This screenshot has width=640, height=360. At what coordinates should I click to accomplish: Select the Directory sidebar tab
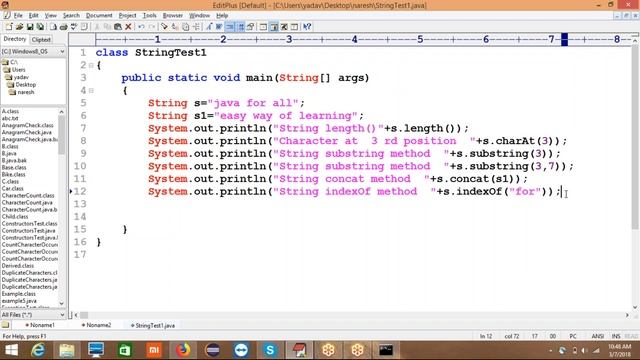(15, 39)
